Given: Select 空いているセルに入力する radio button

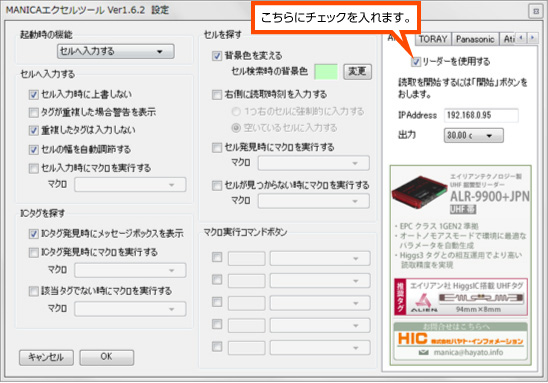Looking at the screenshot, I should point(236,128).
